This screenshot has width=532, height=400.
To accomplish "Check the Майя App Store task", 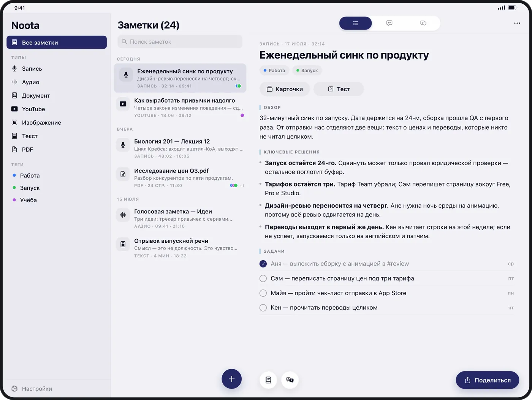I will click(x=263, y=293).
